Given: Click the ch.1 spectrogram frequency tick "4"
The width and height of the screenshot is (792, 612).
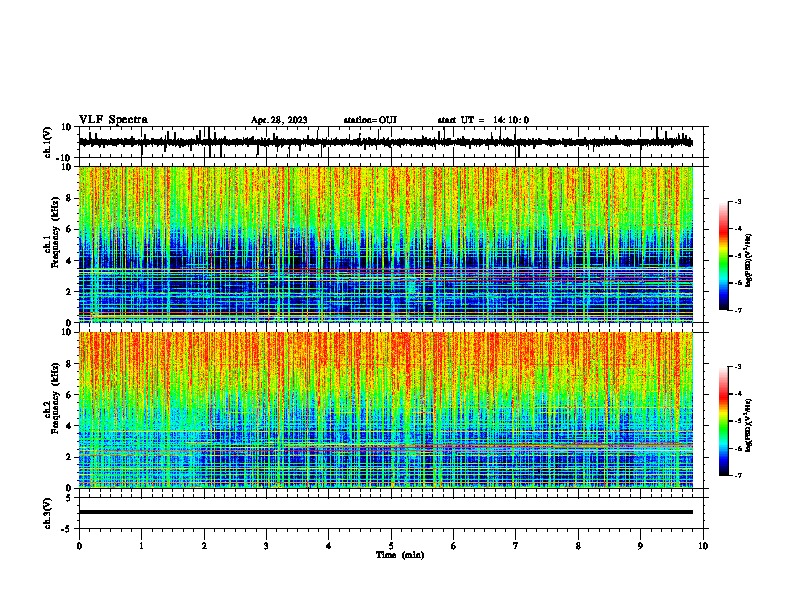Looking at the screenshot, I should coord(70,261).
